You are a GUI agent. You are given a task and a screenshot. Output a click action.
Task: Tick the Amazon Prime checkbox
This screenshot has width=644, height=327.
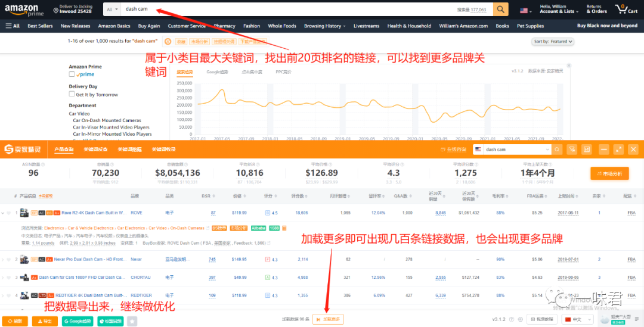tap(72, 74)
